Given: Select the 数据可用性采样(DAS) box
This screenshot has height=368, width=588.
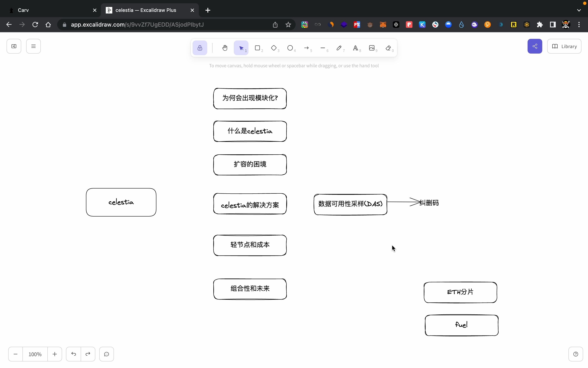Looking at the screenshot, I should pos(350,204).
